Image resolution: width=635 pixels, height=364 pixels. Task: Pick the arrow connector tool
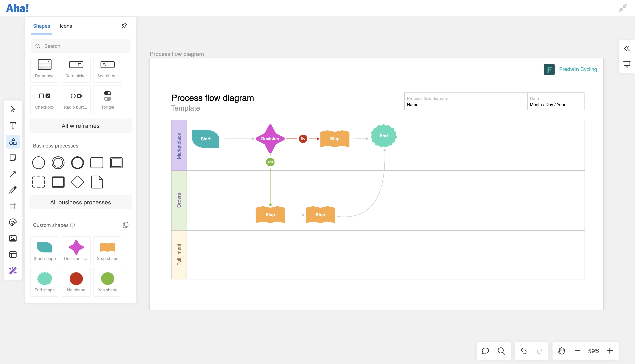point(13,174)
